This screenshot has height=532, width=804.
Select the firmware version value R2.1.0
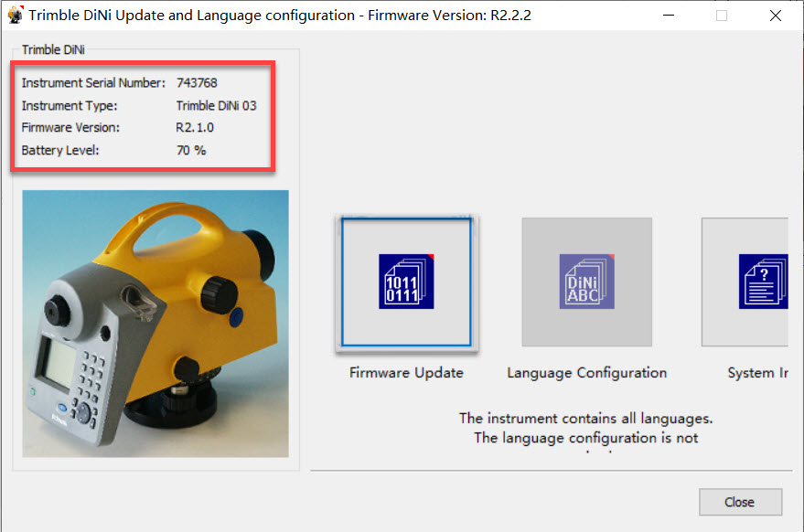(195, 128)
